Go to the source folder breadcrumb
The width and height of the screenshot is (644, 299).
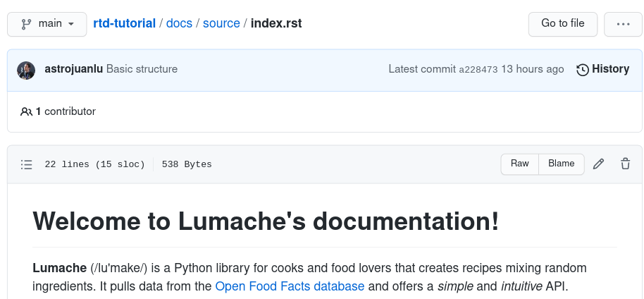(221, 23)
